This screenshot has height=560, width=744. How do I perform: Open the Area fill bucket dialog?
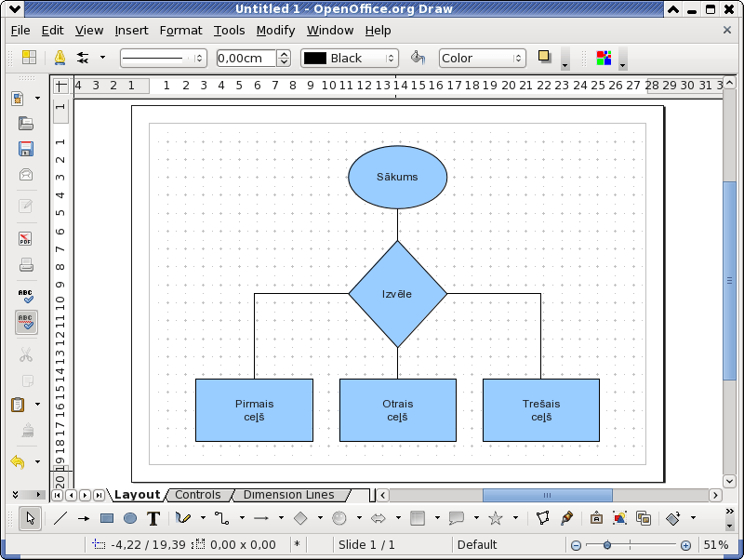pos(418,58)
